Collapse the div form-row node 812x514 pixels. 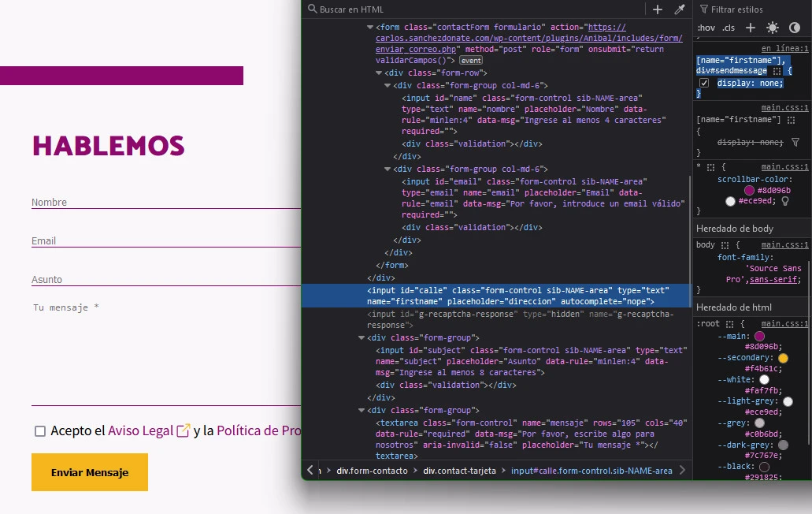[x=379, y=73]
